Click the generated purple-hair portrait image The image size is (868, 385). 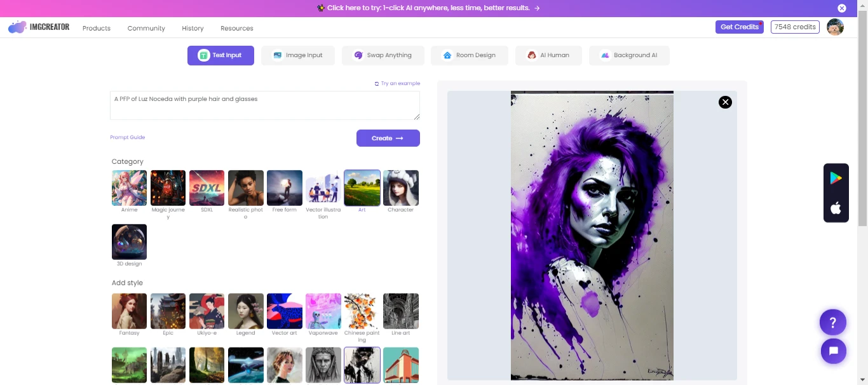click(592, 236)
